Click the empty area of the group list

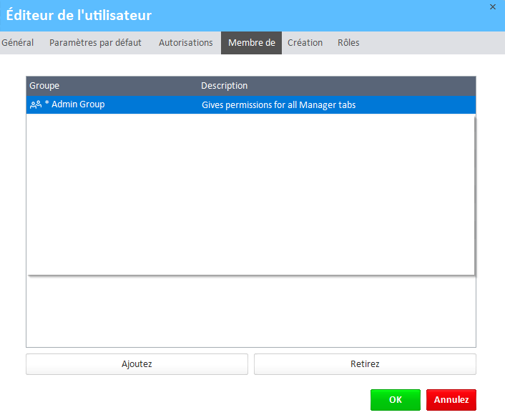click(x=250, y=193)
